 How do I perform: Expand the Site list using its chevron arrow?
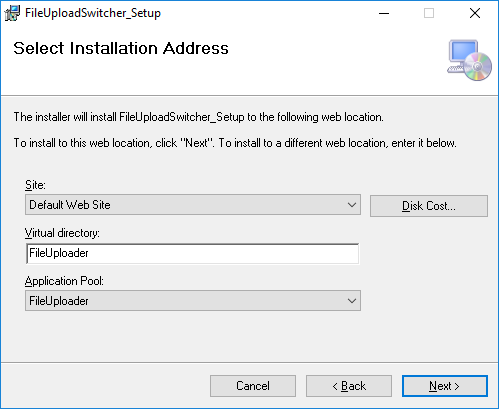(352, 205)
